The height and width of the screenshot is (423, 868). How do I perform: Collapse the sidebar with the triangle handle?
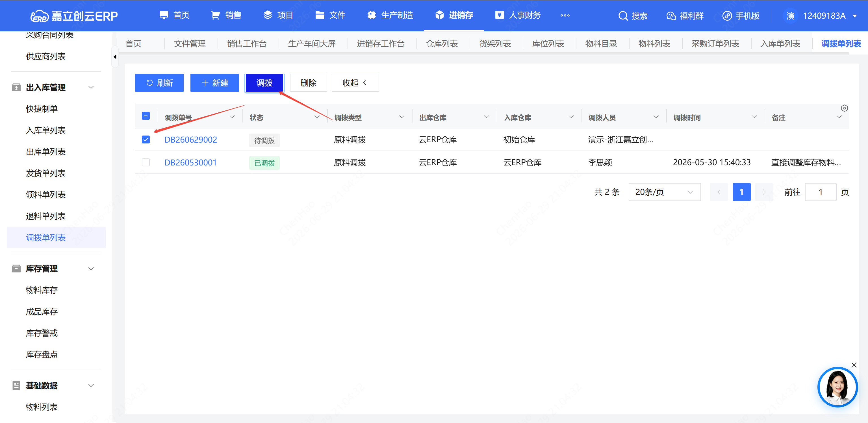[115, 56]
